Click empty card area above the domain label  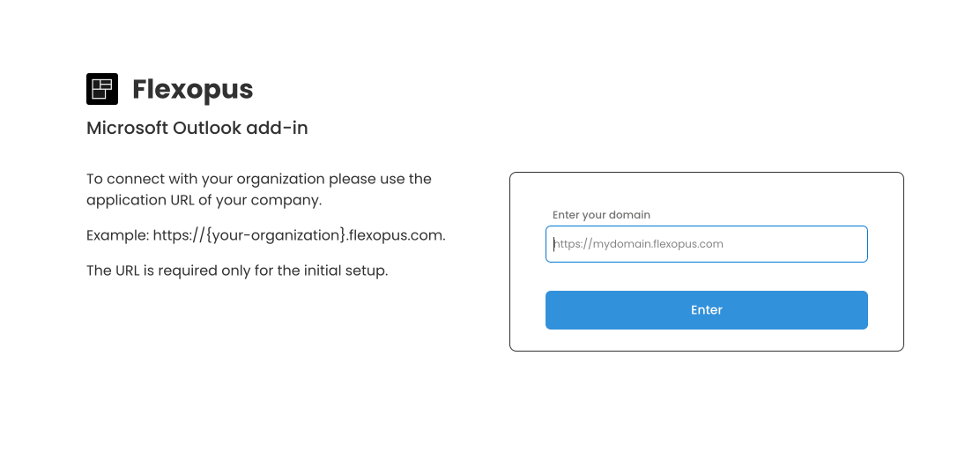pyautogui.click(x=706, y=190)
